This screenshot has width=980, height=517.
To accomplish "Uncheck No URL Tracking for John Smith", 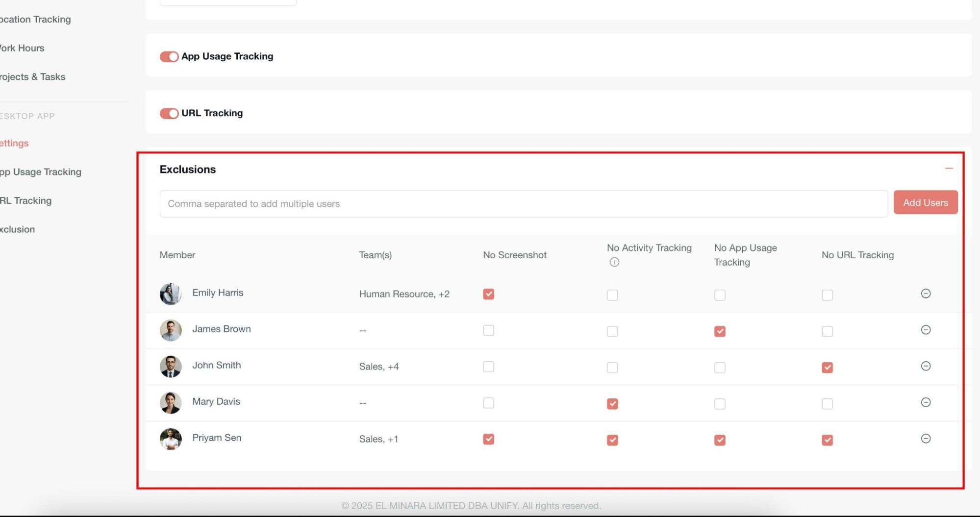I will 827,368.
